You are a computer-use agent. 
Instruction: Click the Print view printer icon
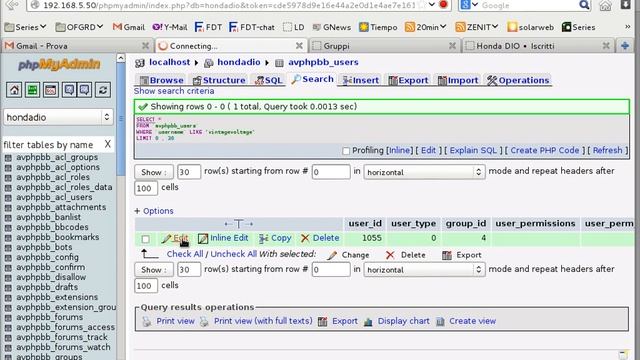point(147,322)
